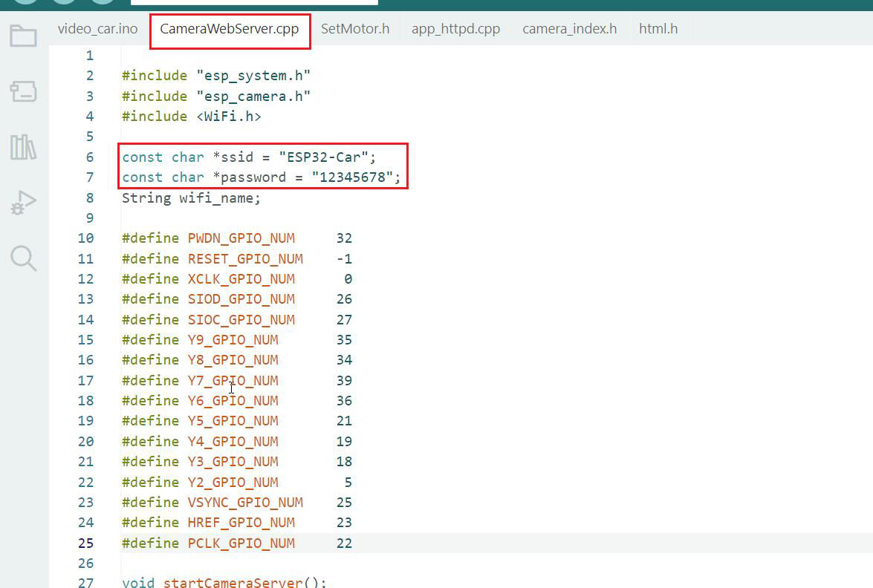Screen dimensions: 873x588
Task: Open the Library Manager books icon
Action: (x=23, y=147)
